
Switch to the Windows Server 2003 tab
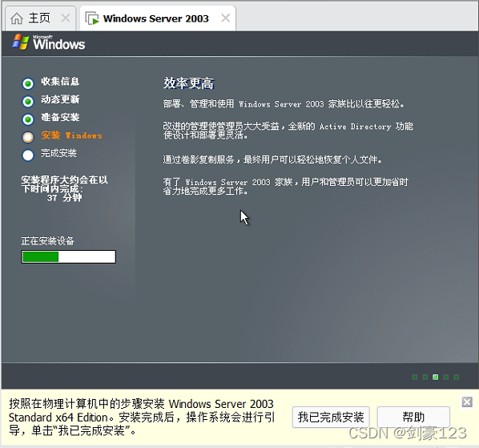[x=158, y=18]
